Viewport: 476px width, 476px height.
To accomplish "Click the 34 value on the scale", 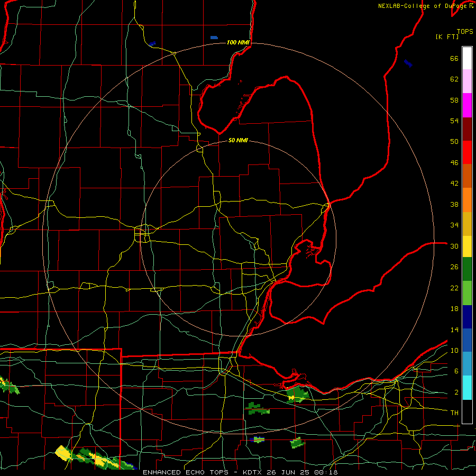I will 454,225.
